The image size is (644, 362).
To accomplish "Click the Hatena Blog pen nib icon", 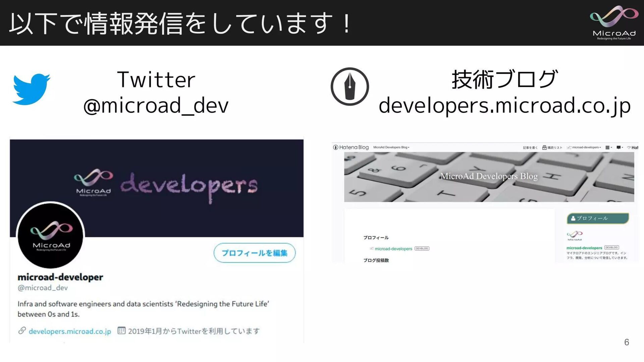I will pyautogui.click(x=350, y=86).
